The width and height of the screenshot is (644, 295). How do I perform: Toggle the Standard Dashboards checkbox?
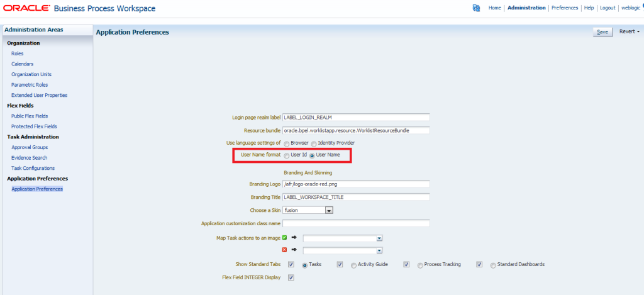click(479, 264)
